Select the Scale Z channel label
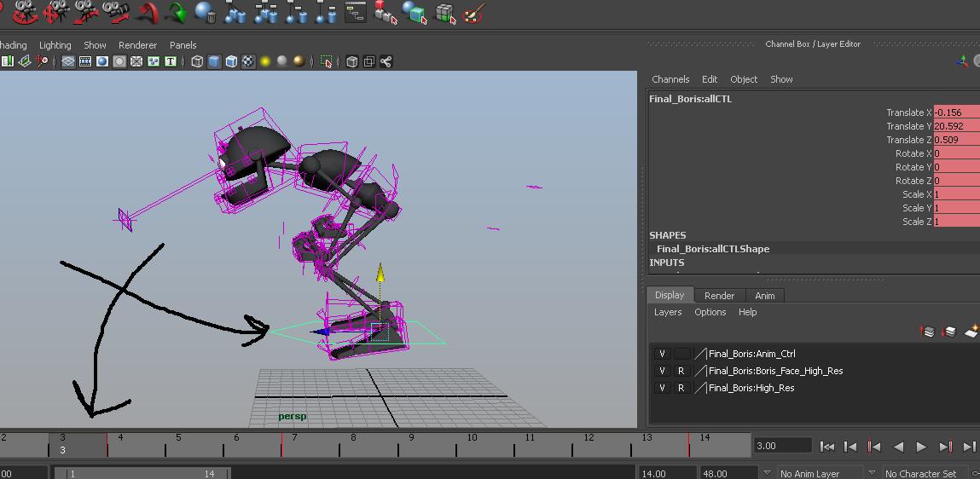 coord(917,222)
